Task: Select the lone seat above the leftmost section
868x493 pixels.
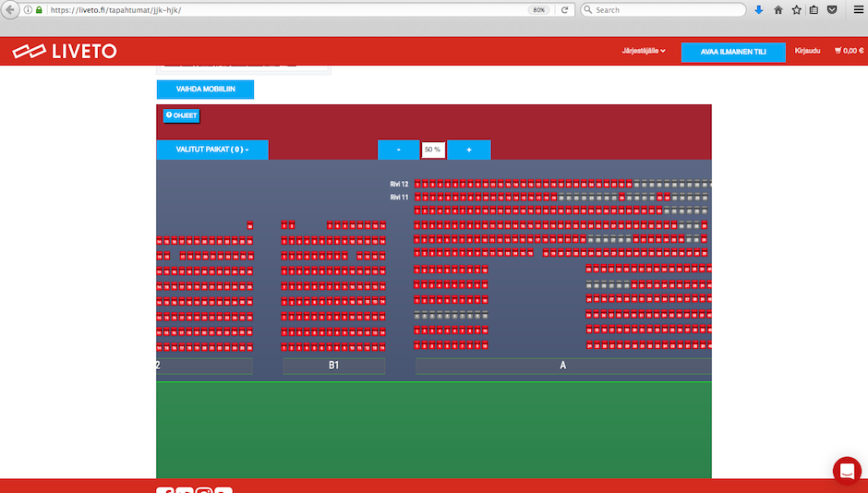Action: pyautogui.click(x=250, y=225)
